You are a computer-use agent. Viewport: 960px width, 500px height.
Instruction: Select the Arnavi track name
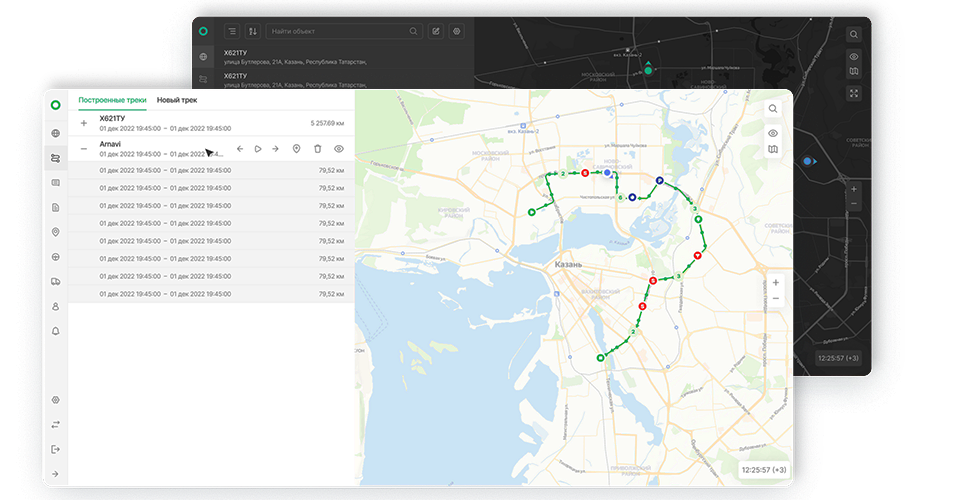[x=110, y=144]
